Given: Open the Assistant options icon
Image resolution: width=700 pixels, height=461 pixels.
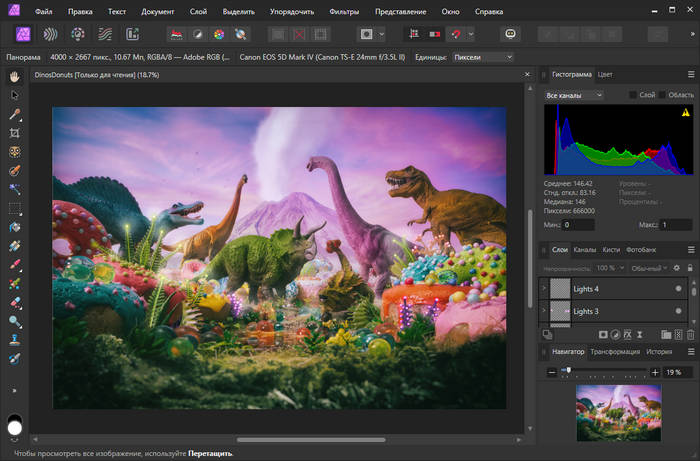Looking at the screenshot, I should tap(511, 34).
